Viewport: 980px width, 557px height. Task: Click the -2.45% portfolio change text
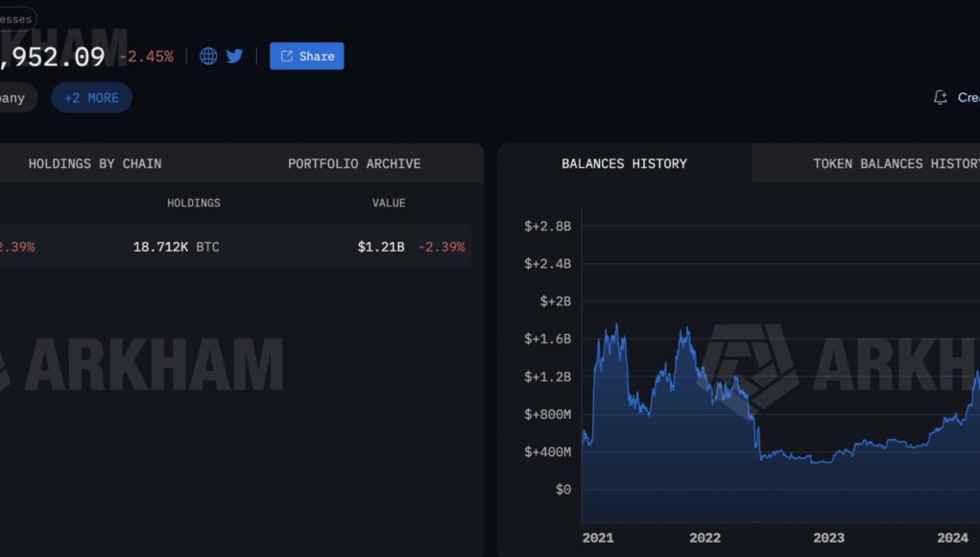pos(146,57)
